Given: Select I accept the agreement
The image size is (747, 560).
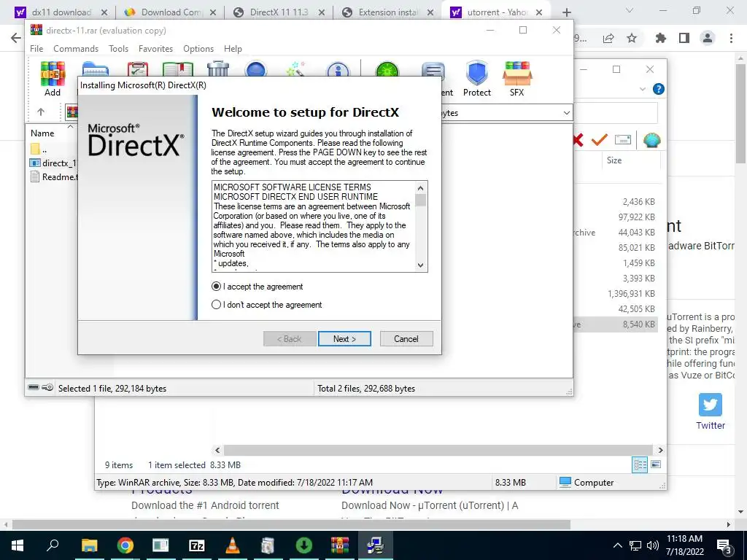Looking at the screenshot, I should [x=258, y=287].
